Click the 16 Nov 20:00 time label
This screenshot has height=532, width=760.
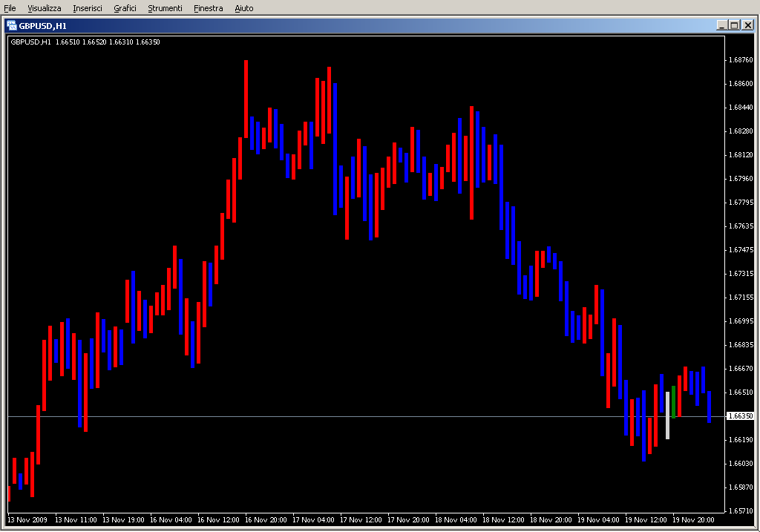pyautogui.click(x=266, y=520)
